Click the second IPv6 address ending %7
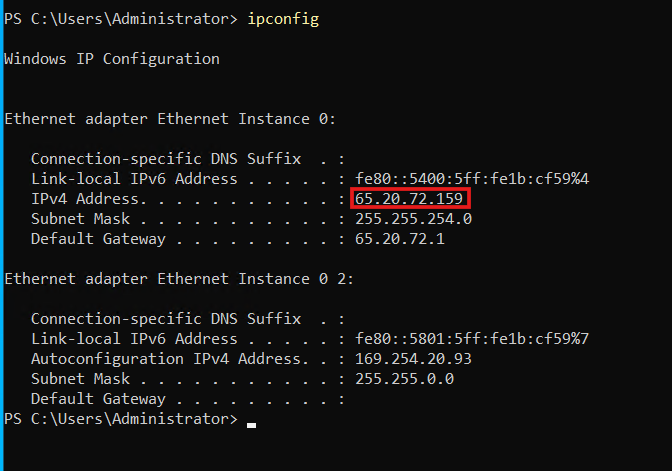Viewport: 672px width, 471px height. [472, 339]
